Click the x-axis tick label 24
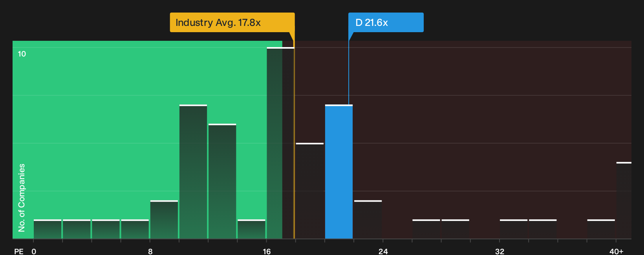The image size is (644, 255). 383,251
